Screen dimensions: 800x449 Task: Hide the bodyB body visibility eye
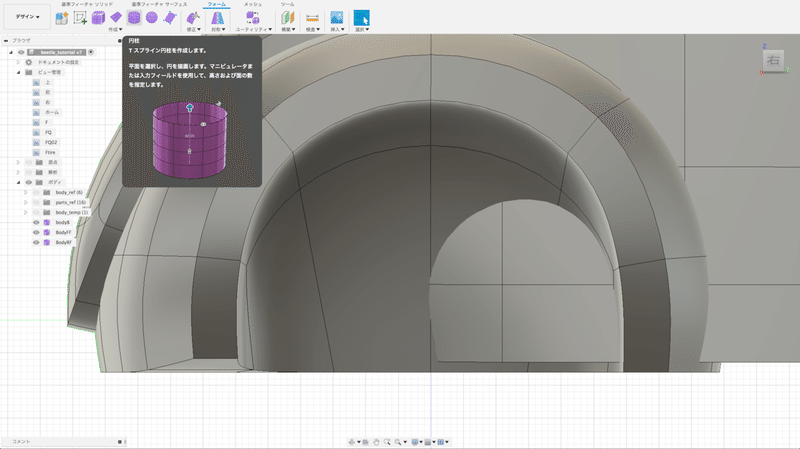coord(36,222)
